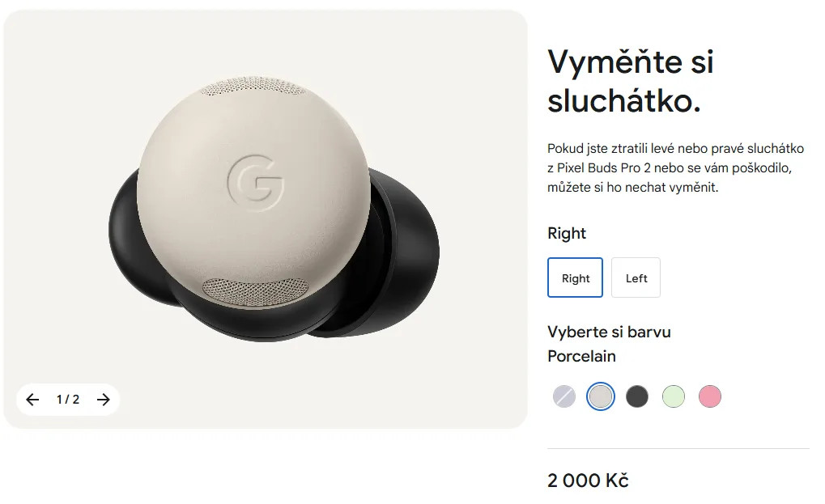Click the 2 000 Kč price
Image resolution: width=825 pixels, height=504 pixels.
point(588,481)
